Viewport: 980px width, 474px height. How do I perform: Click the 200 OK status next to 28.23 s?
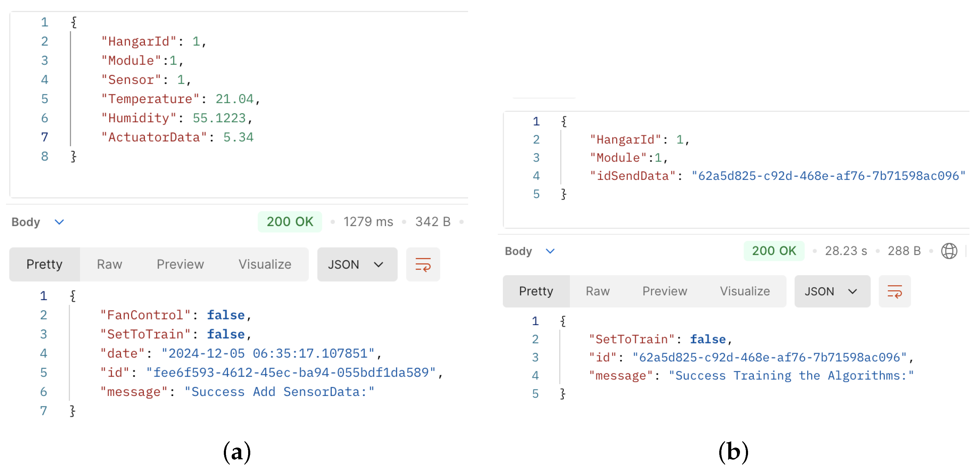click(774, 251)
